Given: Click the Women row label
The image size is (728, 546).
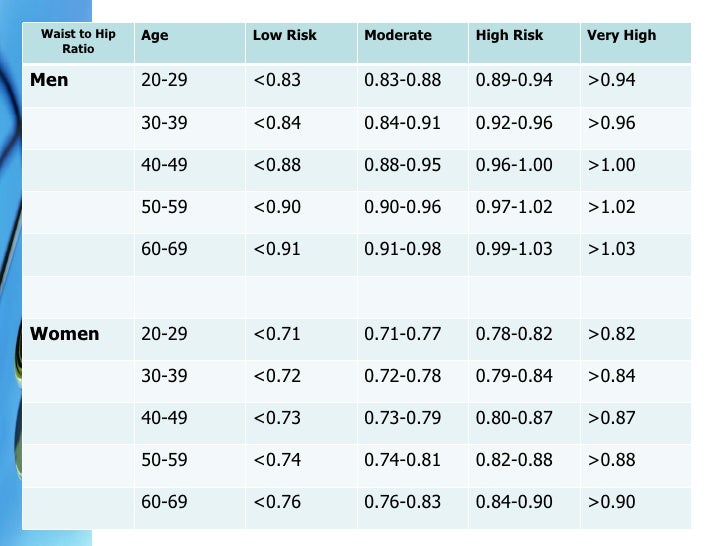Looking at the screenshot, I should pyautogui.click(x=65, y=334).
